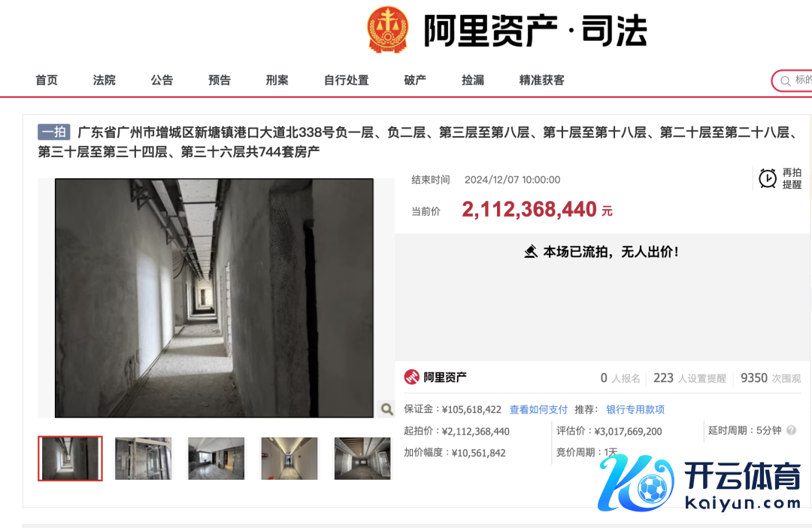Click the 阿里资产 red logo icon

click(412, 378)
